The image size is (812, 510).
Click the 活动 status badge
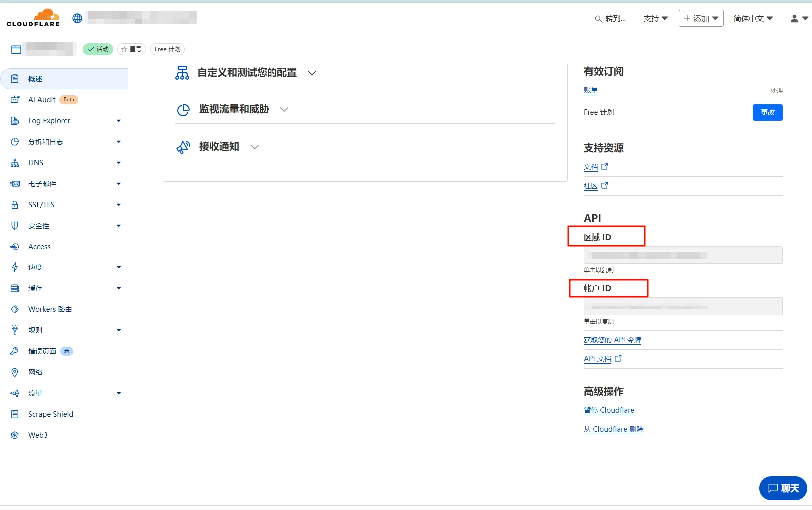pos(98,49)
